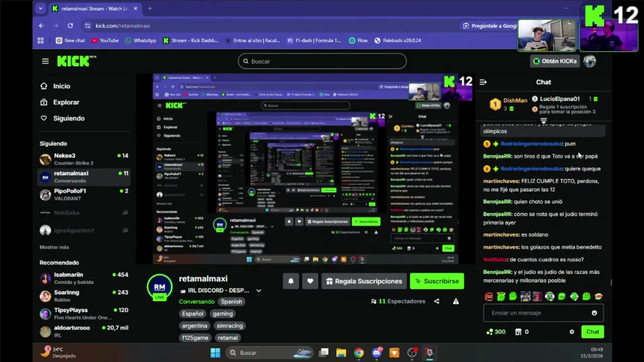Click the green headphones emote with sunglasses
The height and width of the screenshot is (362, 644).
(x=549, y=297)
